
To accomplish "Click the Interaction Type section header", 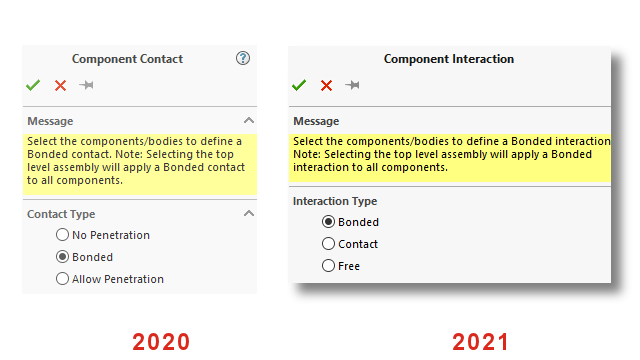I will click(335, 201).
